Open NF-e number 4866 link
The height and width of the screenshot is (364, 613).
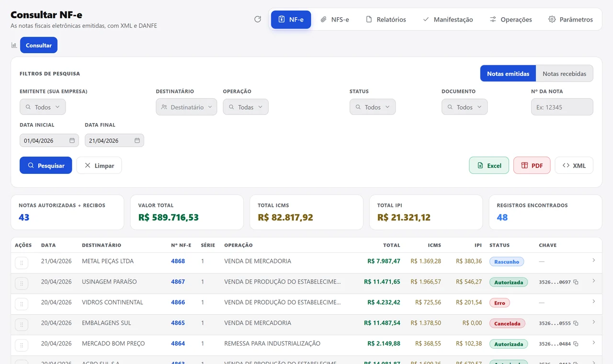(x=178, y=302)
